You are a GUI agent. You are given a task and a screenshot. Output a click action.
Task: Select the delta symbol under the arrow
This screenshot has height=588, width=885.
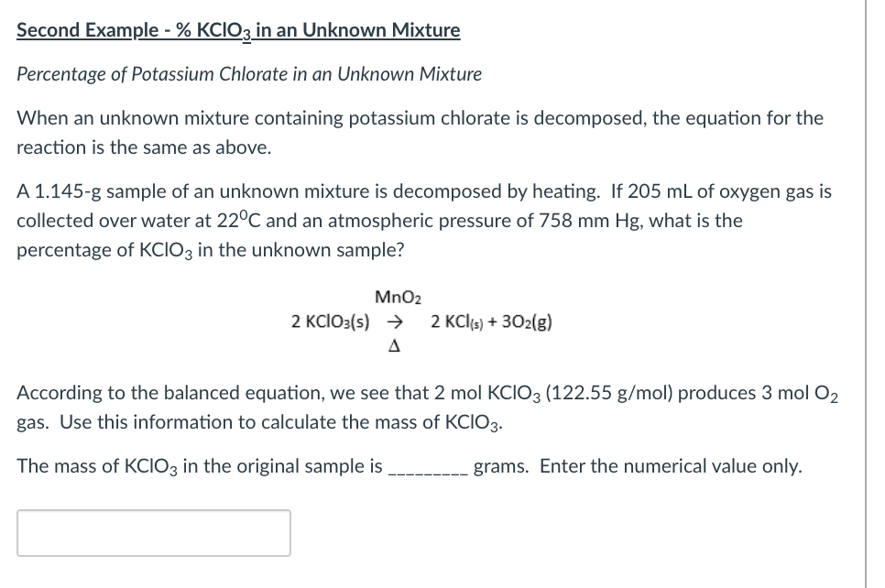point(394,345)
